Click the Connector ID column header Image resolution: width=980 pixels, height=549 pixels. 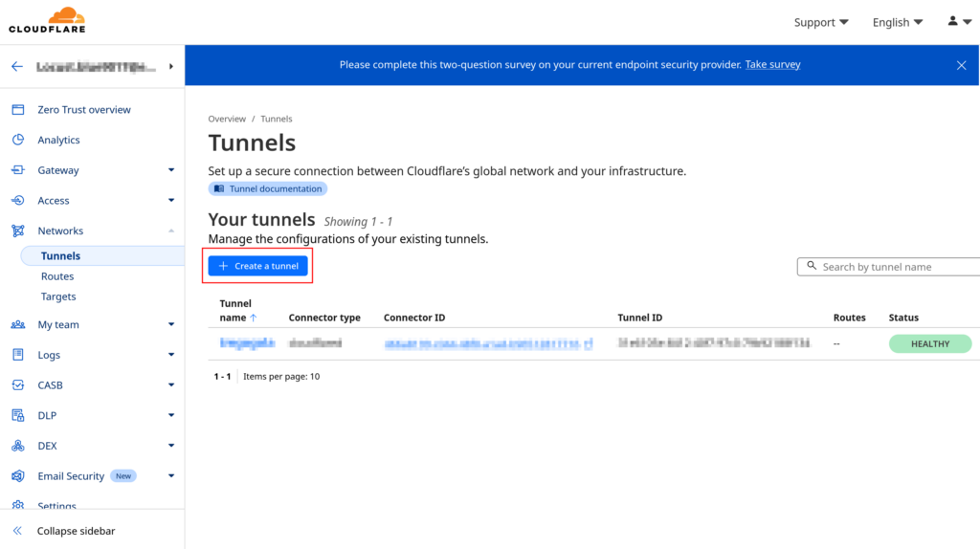point(414,318)
